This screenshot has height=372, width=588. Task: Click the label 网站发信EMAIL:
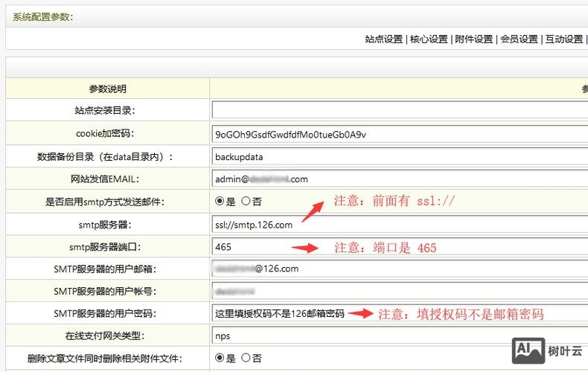[105, 179]
